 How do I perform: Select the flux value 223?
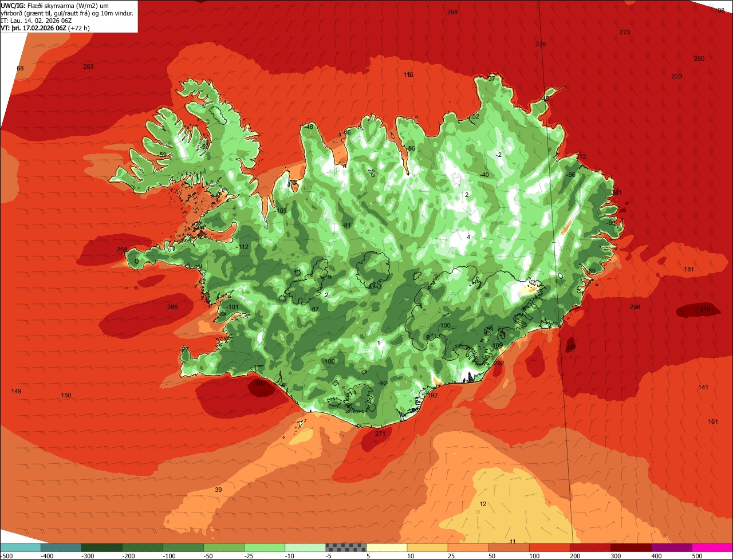click(677, 76)
